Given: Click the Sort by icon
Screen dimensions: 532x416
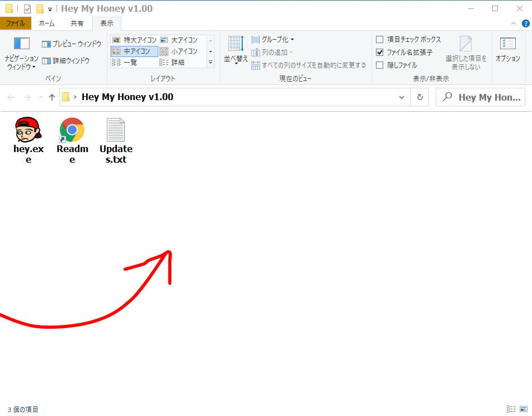Looking at the screenshot, I should click(236, 44).
